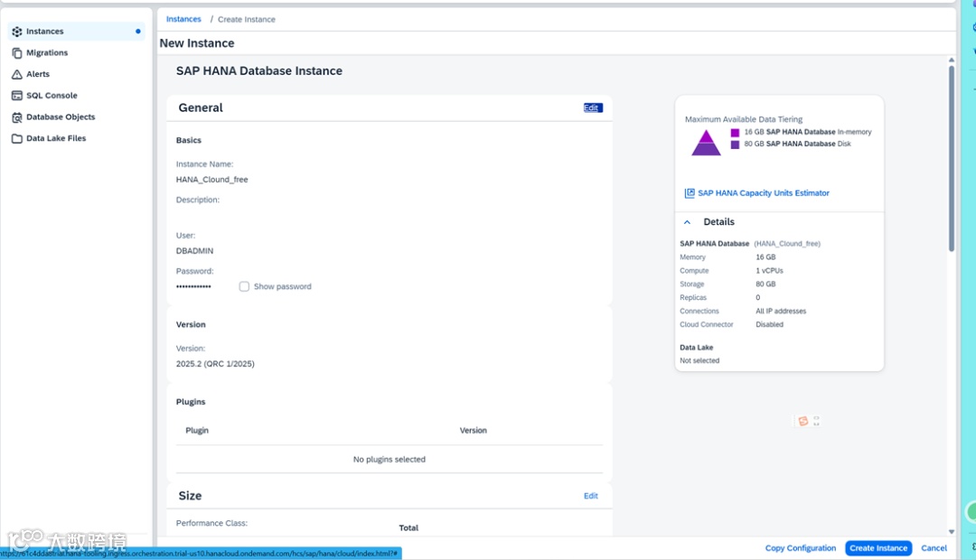This screenshot has height=560, width=976.
Task: Click the Version column header
Action: coord(473,431)
